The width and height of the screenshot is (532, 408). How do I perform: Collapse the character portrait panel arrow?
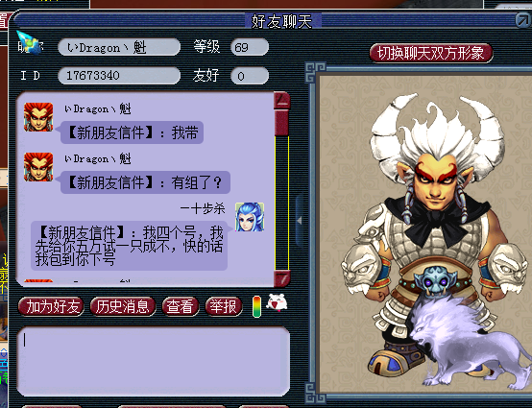[x=300, y=221]
